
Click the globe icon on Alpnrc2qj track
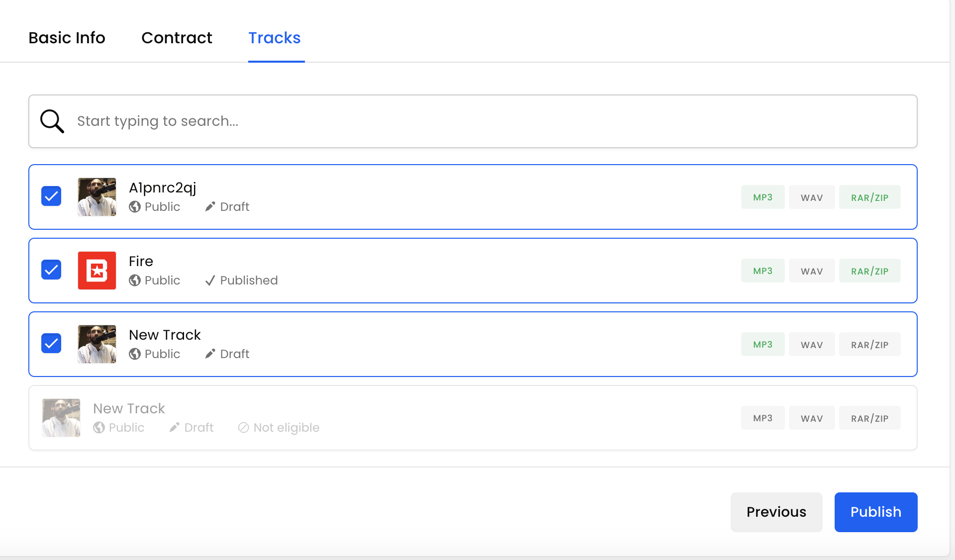click(x=135, y=207)
